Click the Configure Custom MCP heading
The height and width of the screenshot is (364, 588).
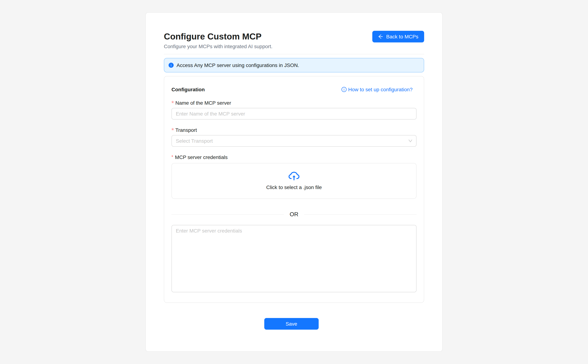(x=212, y=37)
